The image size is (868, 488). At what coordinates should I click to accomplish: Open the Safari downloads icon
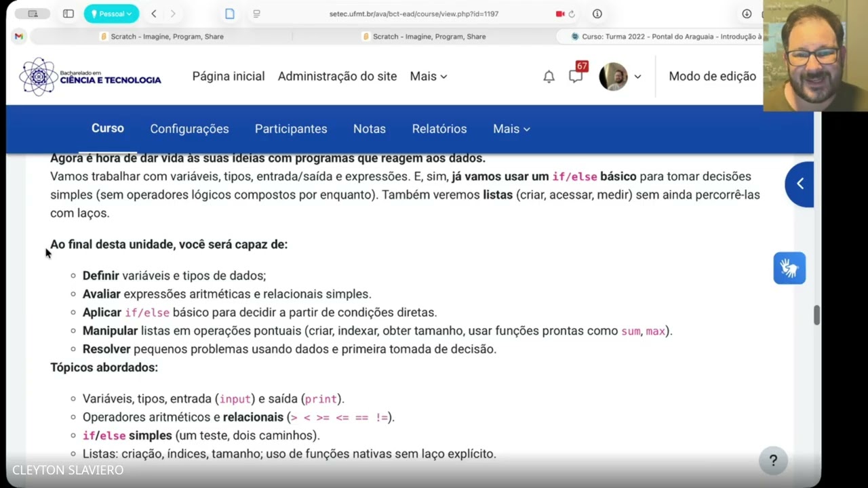[x=747, y=14]
